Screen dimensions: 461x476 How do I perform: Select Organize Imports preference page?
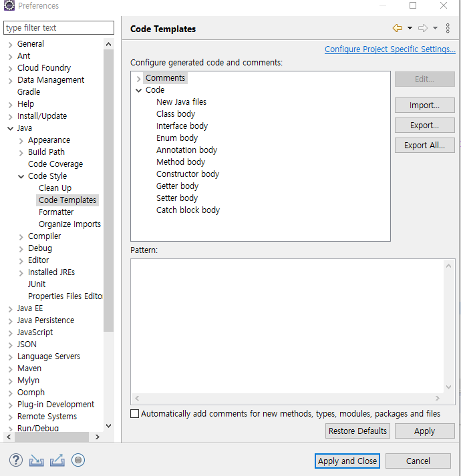pos(69,224)
